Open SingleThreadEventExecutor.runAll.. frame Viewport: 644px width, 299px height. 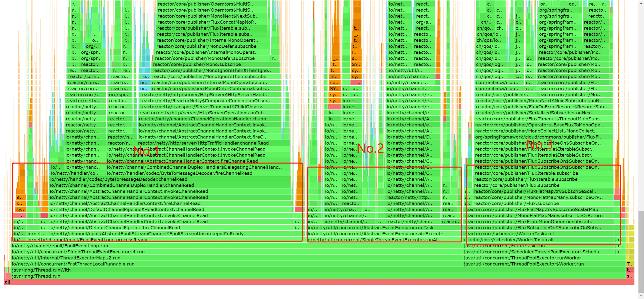384,240
